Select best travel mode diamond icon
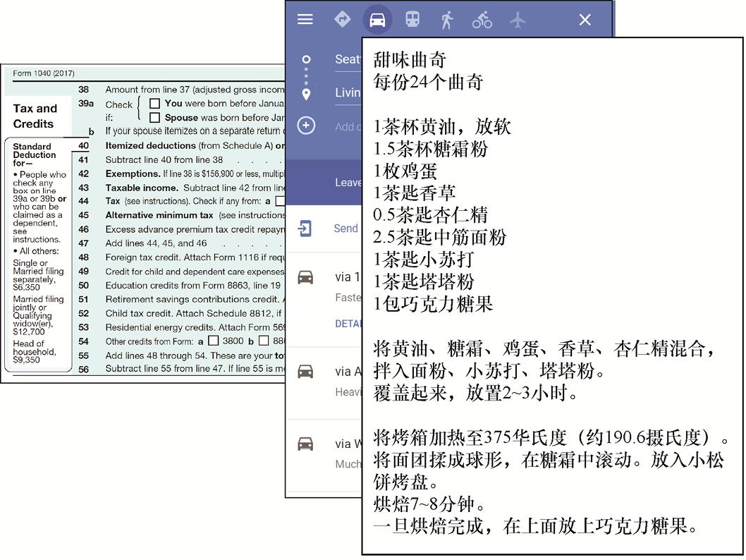The height and width of the screenshot is (560, 746). point(342,20)
